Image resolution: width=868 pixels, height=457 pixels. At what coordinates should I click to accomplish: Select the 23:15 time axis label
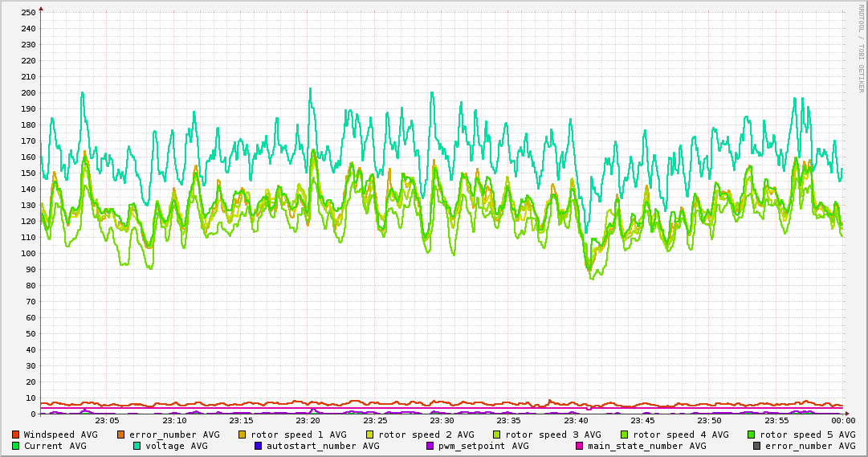pos(242,421)
